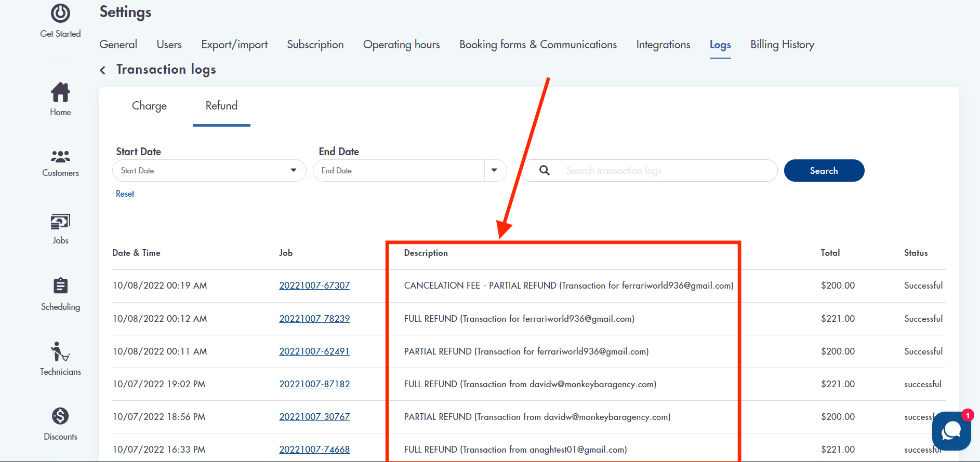Click the back chevron beside Transaction logs
980x462 pixels.
click(103, 70)
